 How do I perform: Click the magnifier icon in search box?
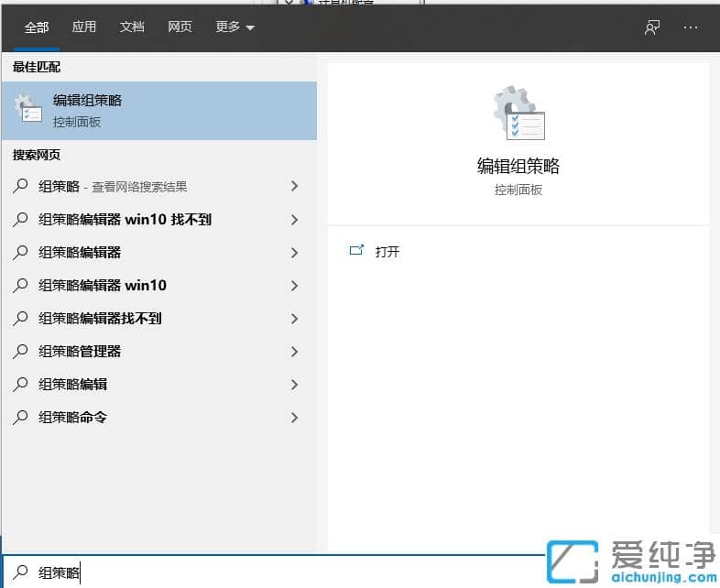tap(21, 572)
